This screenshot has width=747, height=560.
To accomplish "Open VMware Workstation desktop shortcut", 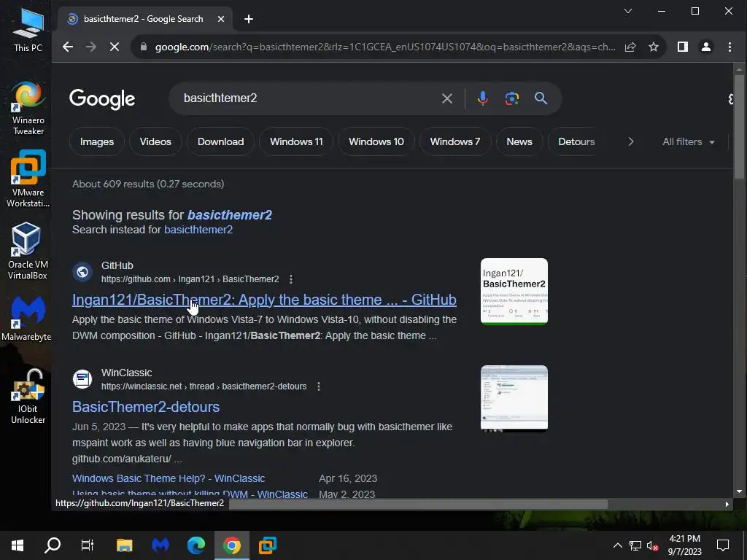I will point(28,179).
